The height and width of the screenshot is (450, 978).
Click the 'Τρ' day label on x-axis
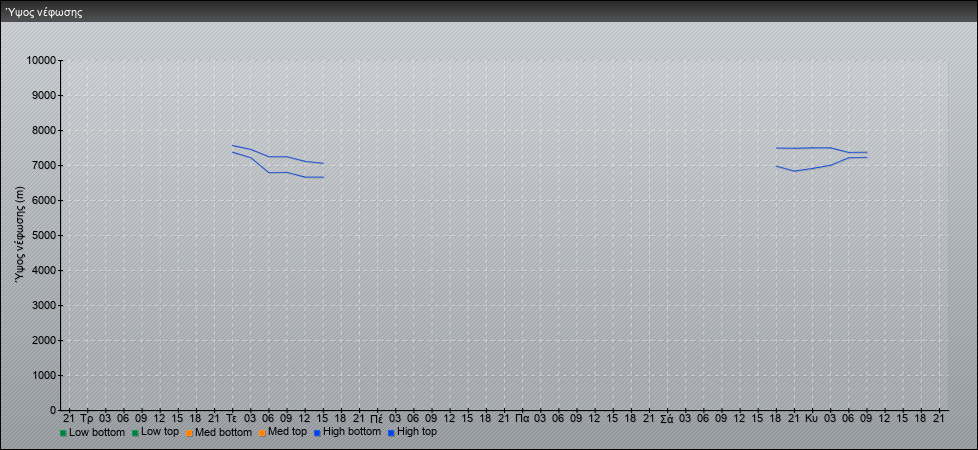pos(87,419)
